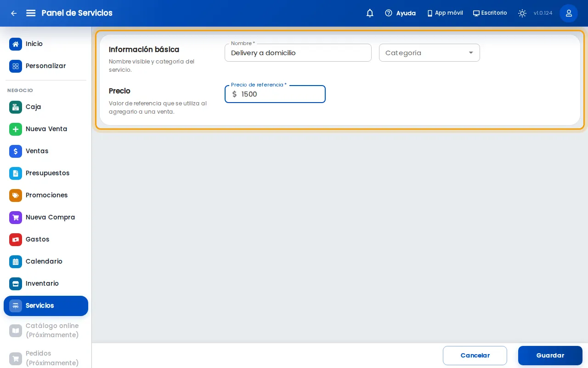The image size is (588, 368).
Task: Click the Caja register icon
Action: pyautogui.click(x=16, y=107)
